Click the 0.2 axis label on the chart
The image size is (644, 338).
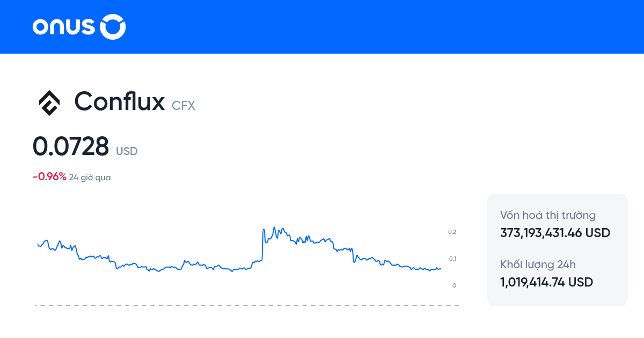451,232
